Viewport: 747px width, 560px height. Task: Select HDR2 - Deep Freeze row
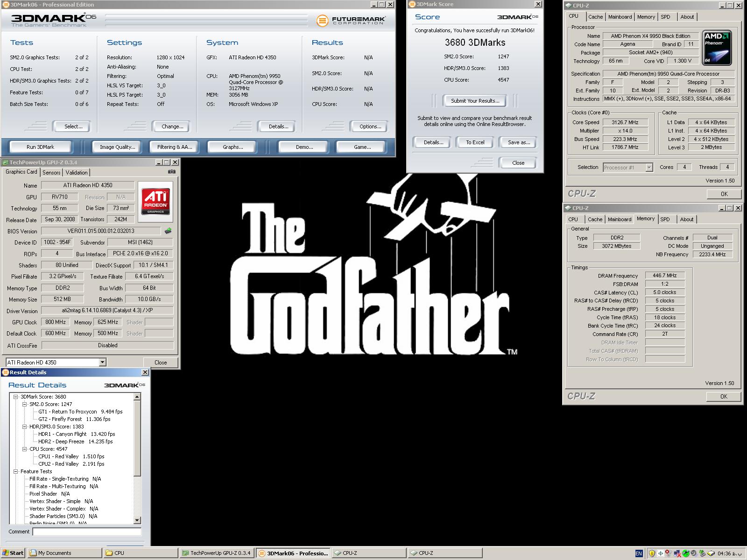coord(75,441)
